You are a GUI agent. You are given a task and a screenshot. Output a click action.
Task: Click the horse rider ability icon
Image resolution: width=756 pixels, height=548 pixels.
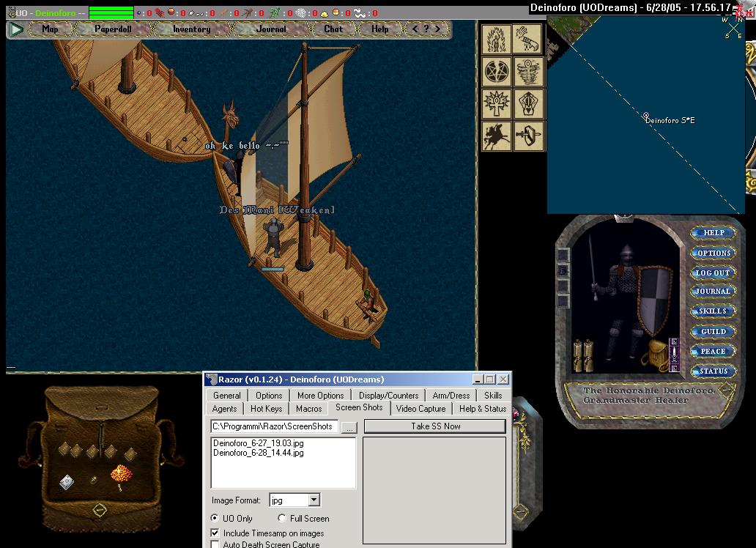(x=497, y=136)
